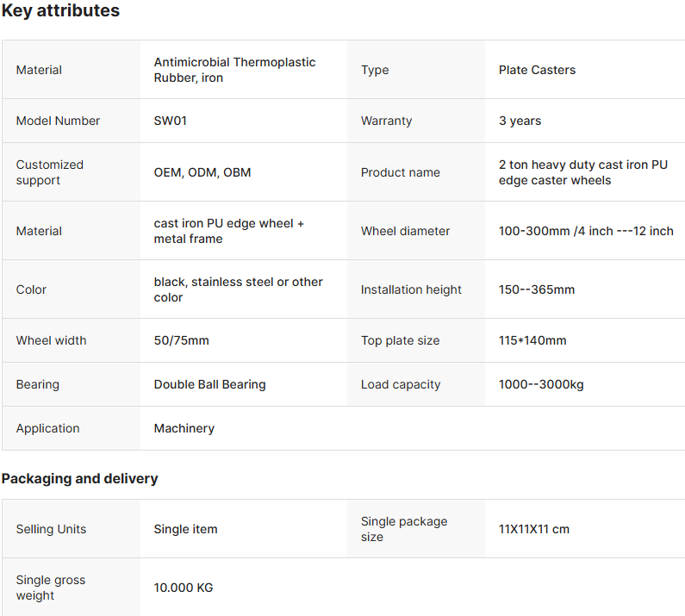The image size is (685, 616).
Task: Select the 50/75mm wheel width value
Action: click(x=181, y=340)
